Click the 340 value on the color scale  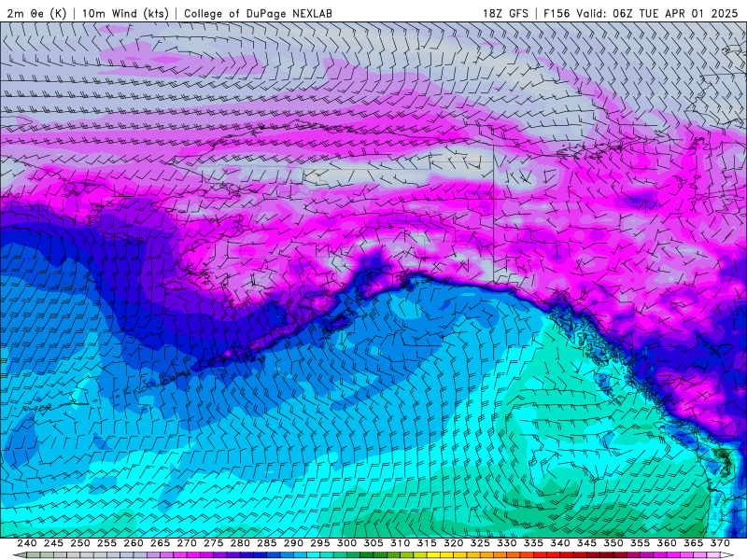(x=560, y=543)
